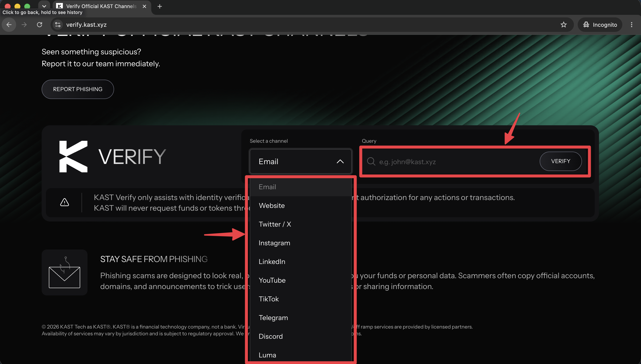Screen dimensions: 641x364
Task: Open the Incognito profile indicator
Action: 600,25
